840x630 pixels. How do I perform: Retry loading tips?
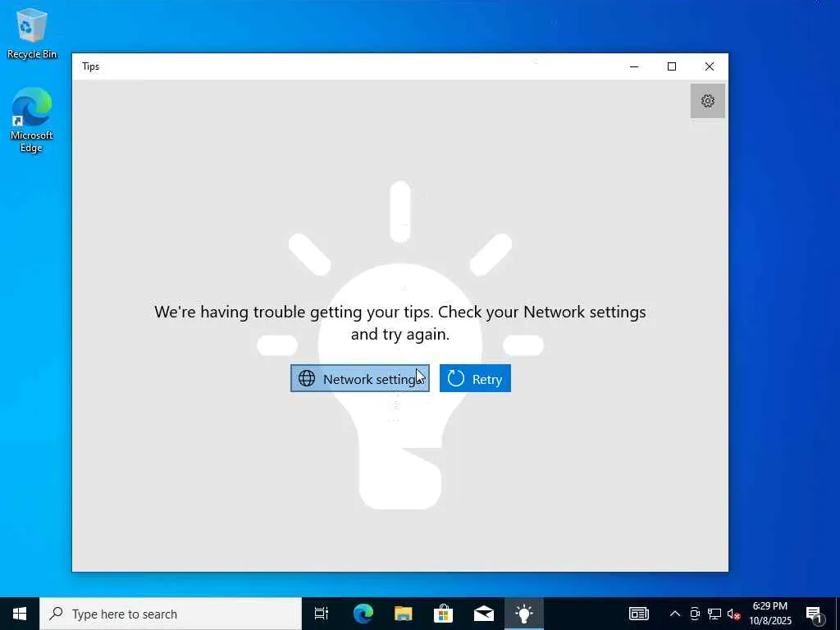coord(475,378)
